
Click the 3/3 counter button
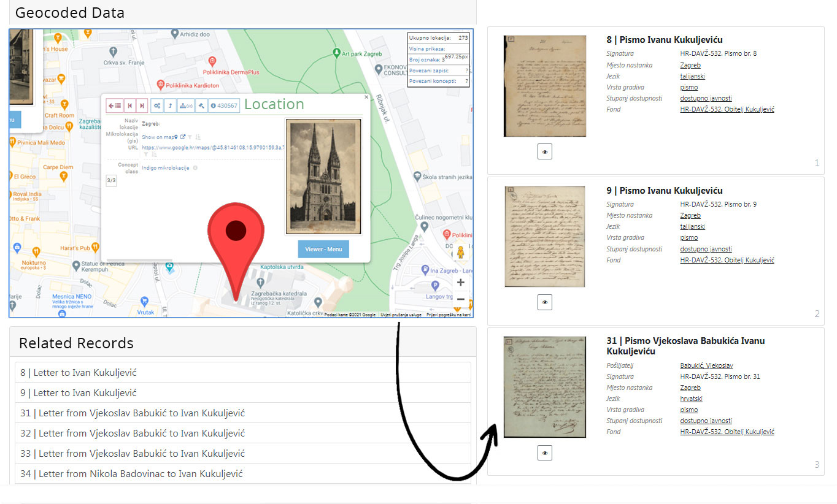click(111, 180)
